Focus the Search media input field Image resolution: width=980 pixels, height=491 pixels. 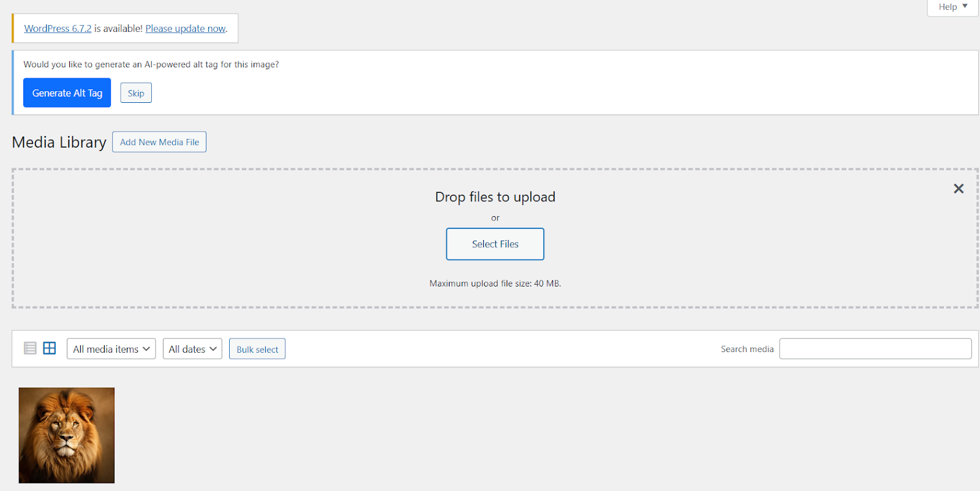875,349
